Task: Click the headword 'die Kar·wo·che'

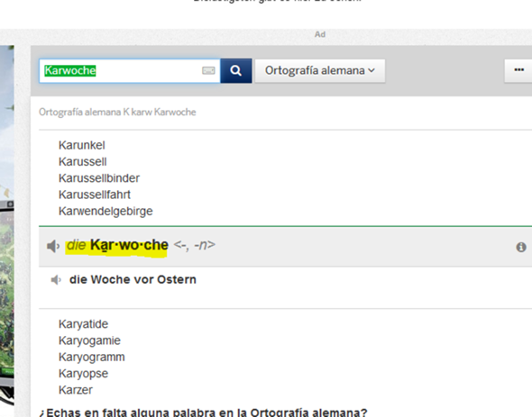Action: tap(117, 245)
